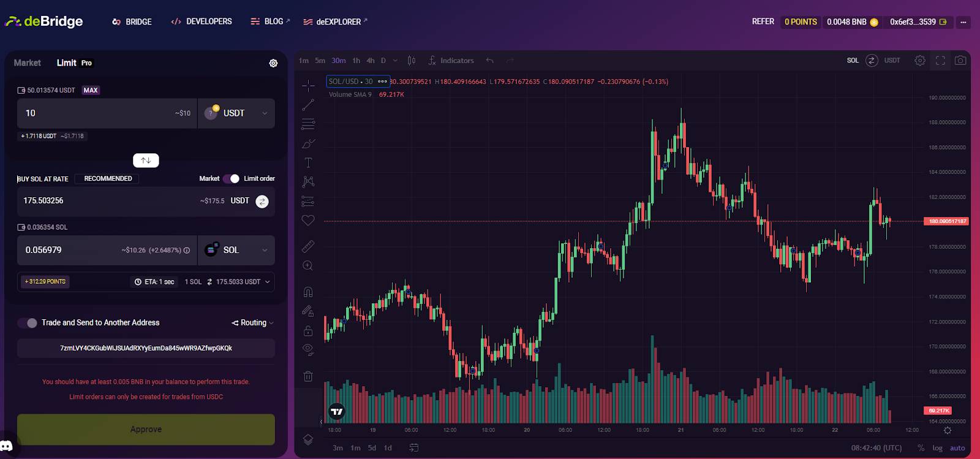
Task: Open chart settings gear icon
Action: [x=920, y=60]
